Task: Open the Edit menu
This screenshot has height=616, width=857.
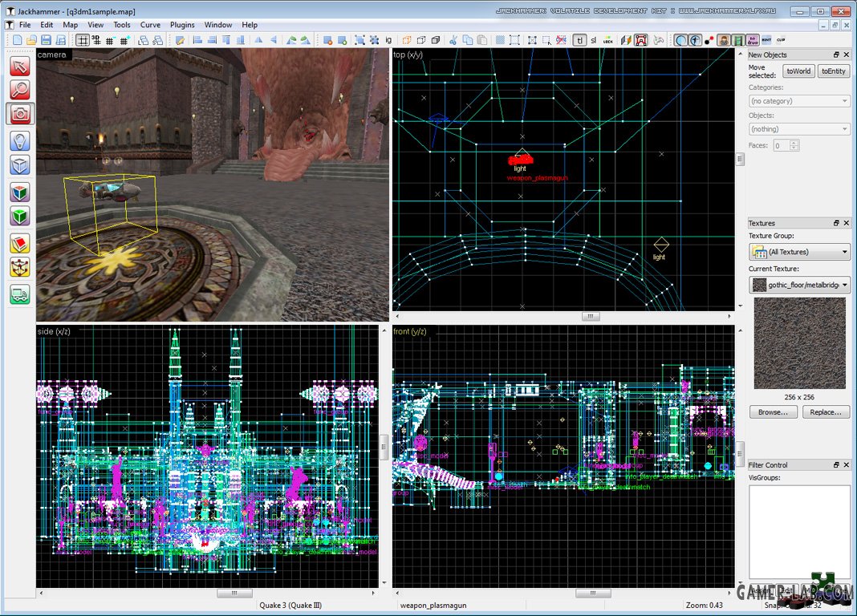Action: tap(47, 25)
